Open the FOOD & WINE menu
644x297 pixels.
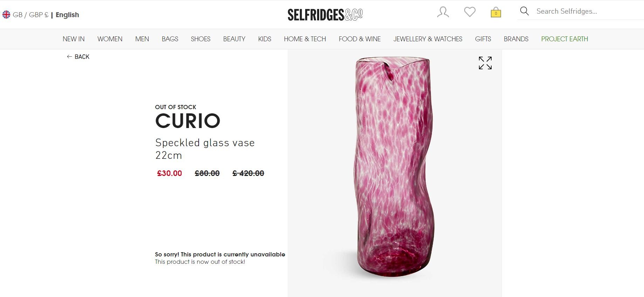coord(359,39)
